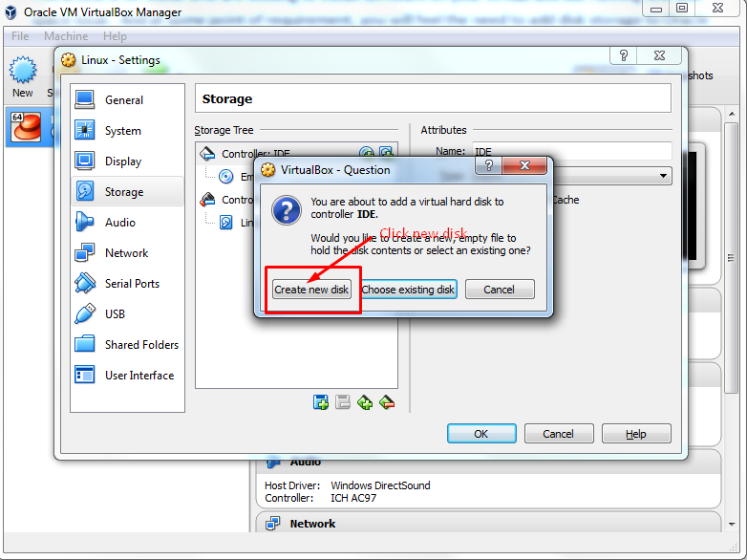Open Shared Folders settings category

click(x=127, y=344)
